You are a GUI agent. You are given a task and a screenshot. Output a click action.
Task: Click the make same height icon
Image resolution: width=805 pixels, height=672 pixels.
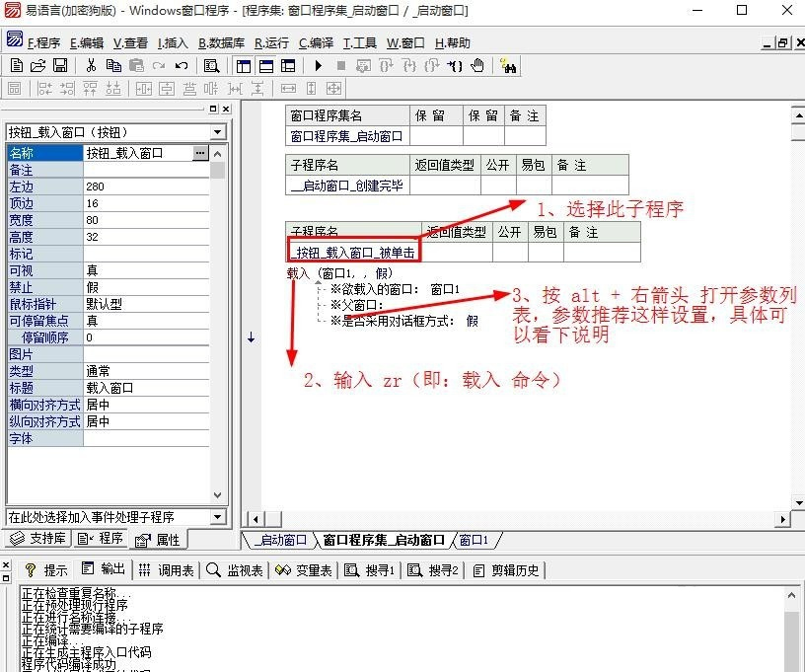click(311, 89)
